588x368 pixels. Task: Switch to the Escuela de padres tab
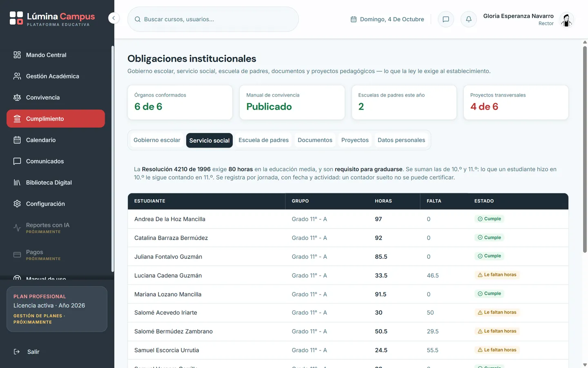pos(263,140)
